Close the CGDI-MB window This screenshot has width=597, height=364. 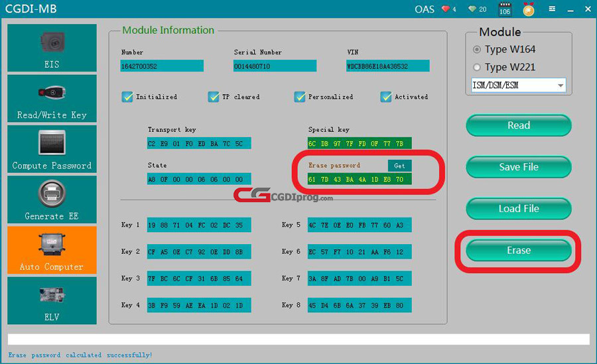click(x=588, y=9)
